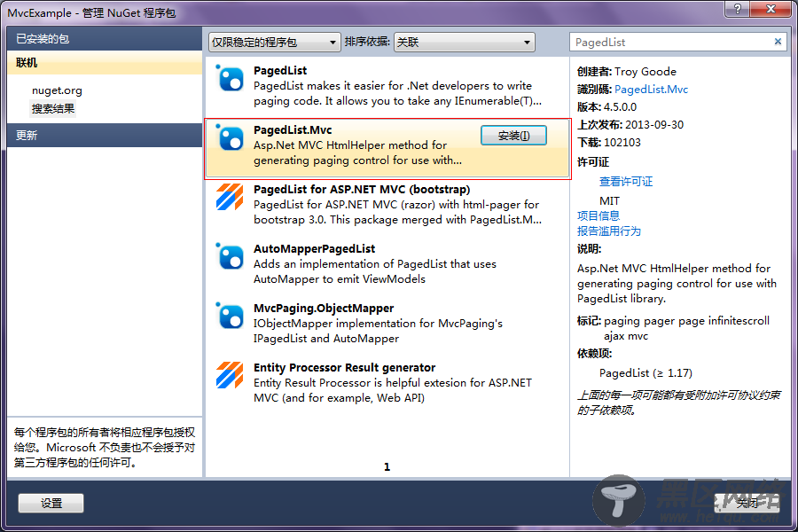
Task: Select the AutoMapperPagedList package title
Action: (x=314, y=248)
